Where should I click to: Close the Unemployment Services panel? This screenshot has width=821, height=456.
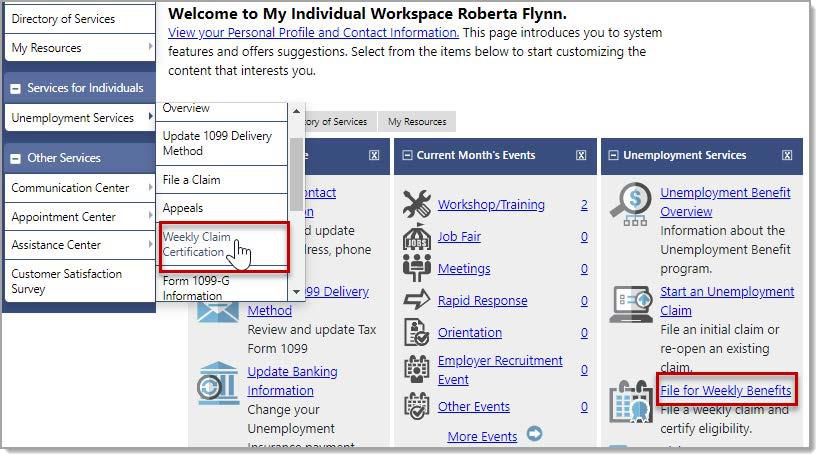787,155
